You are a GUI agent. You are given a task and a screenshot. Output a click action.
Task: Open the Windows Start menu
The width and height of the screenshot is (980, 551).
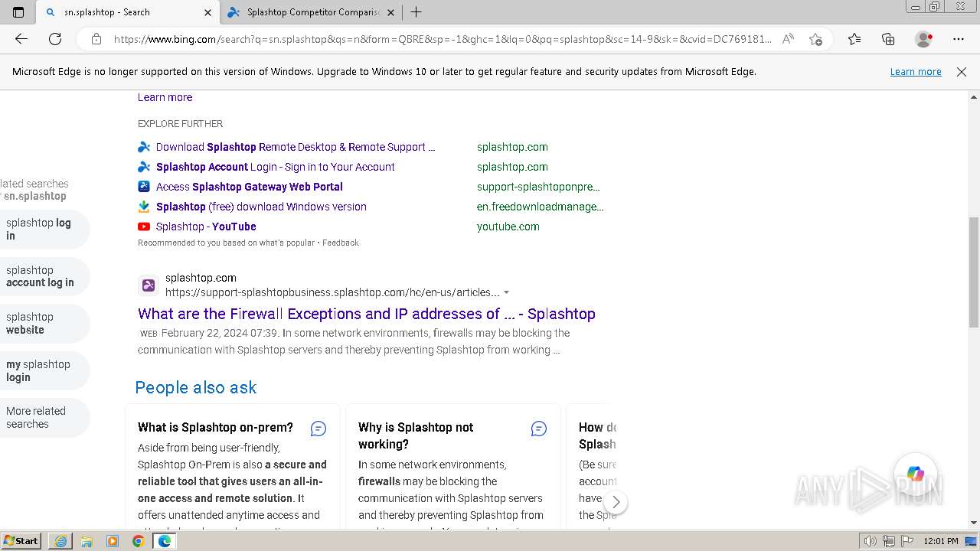(21, 541)
